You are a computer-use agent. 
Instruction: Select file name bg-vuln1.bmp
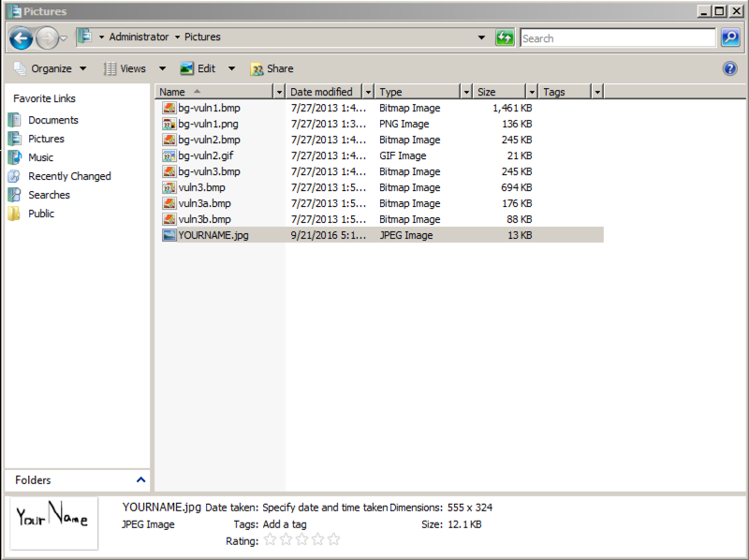tap(209, 108)
